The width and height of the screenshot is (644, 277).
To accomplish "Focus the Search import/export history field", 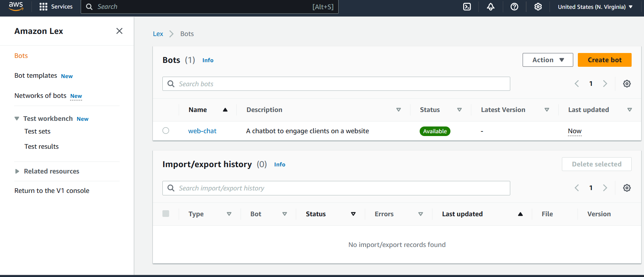I will (336, 188).
